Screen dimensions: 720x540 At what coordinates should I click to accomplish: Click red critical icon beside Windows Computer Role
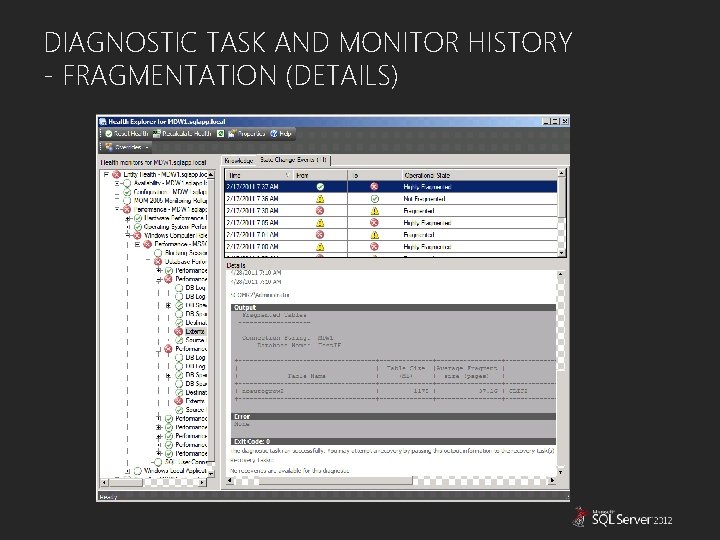click(137, 236)
